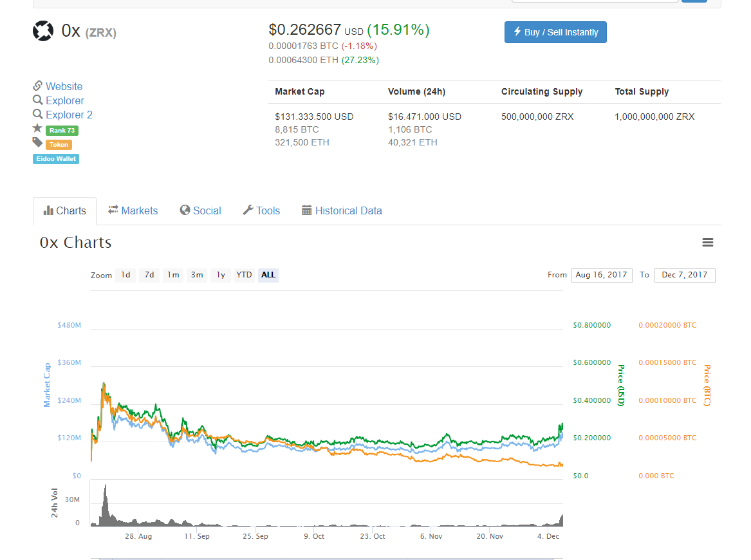
Task: Click the star icon beside Rank 73
Action: coord(37,129)
